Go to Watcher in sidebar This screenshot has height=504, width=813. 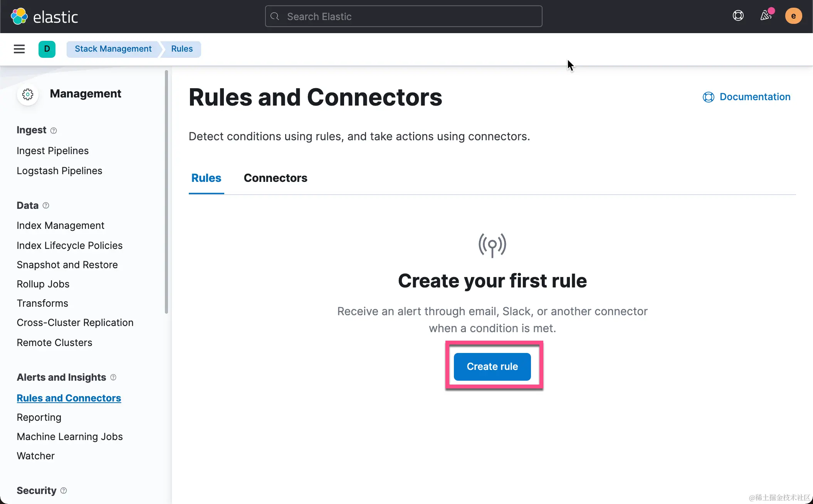35,456
